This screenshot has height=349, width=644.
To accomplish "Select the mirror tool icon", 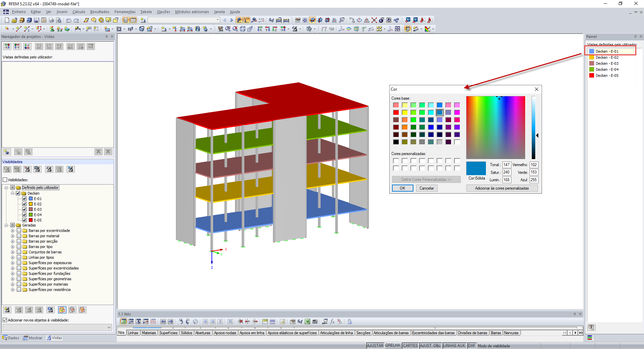I will click(x=366, y=20).
